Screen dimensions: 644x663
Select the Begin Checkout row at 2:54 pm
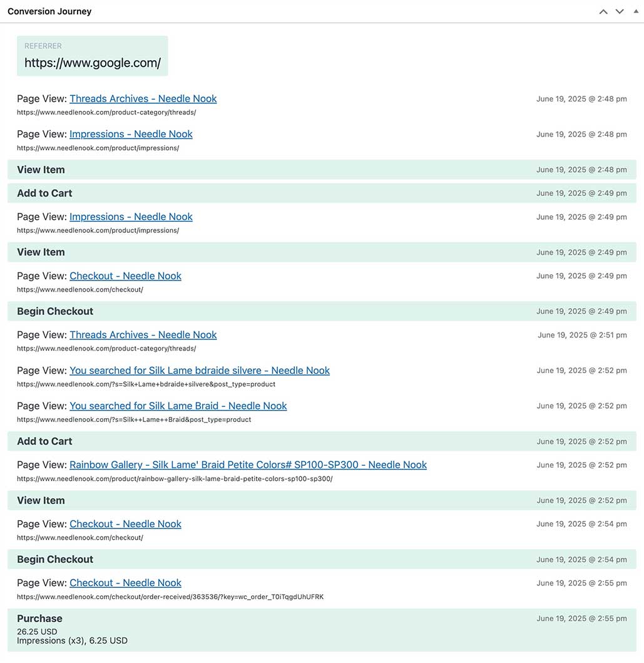pos(322,559)
